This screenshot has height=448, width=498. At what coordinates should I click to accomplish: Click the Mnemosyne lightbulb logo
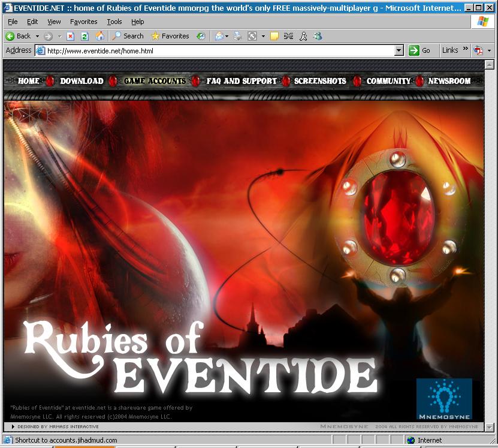[444, 399]
